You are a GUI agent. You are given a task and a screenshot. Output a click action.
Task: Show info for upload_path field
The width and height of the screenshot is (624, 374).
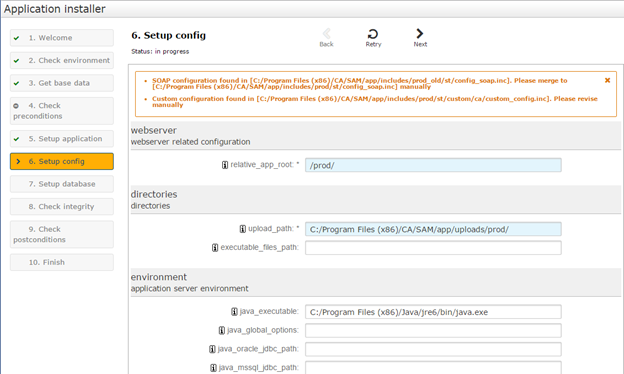[243, 229]
